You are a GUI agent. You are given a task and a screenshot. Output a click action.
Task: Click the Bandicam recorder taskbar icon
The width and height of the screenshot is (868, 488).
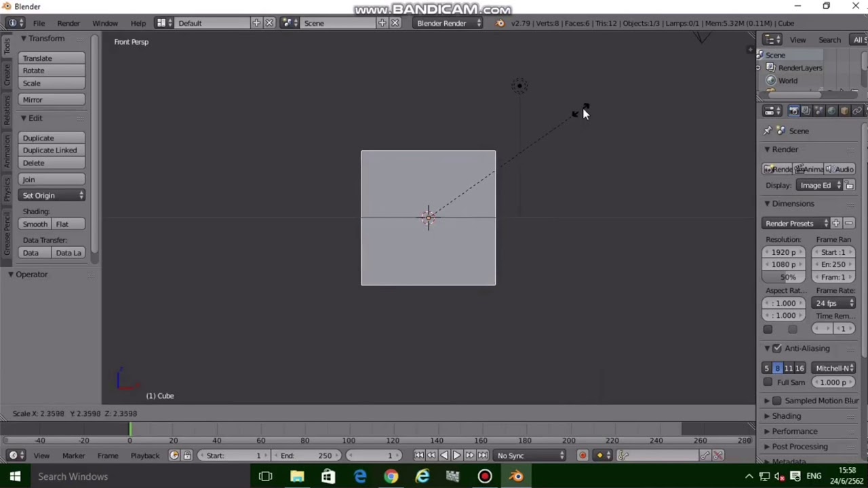point(485,476)
